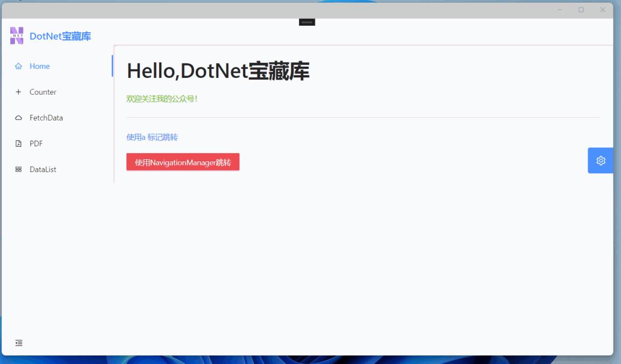This screenshot has height=364, width=621.
Task: Follow the 使用a 标记跳转 link
Action: click(152, 137)
